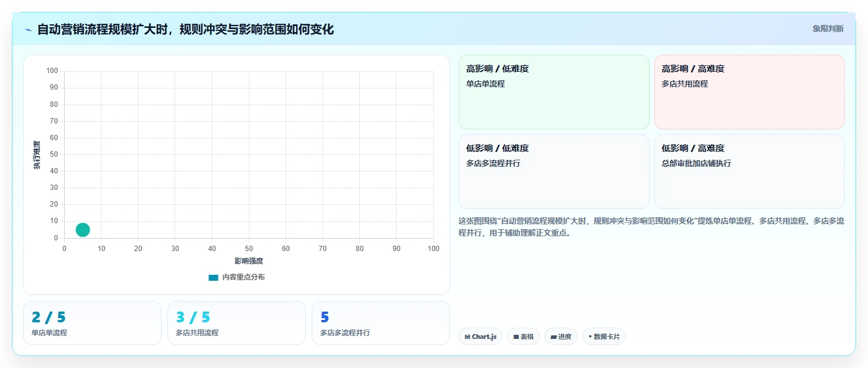The image size is (868, 368).
Task: Select the 5 多店多流程并行 stat card
Action: [x=381, y=323]
